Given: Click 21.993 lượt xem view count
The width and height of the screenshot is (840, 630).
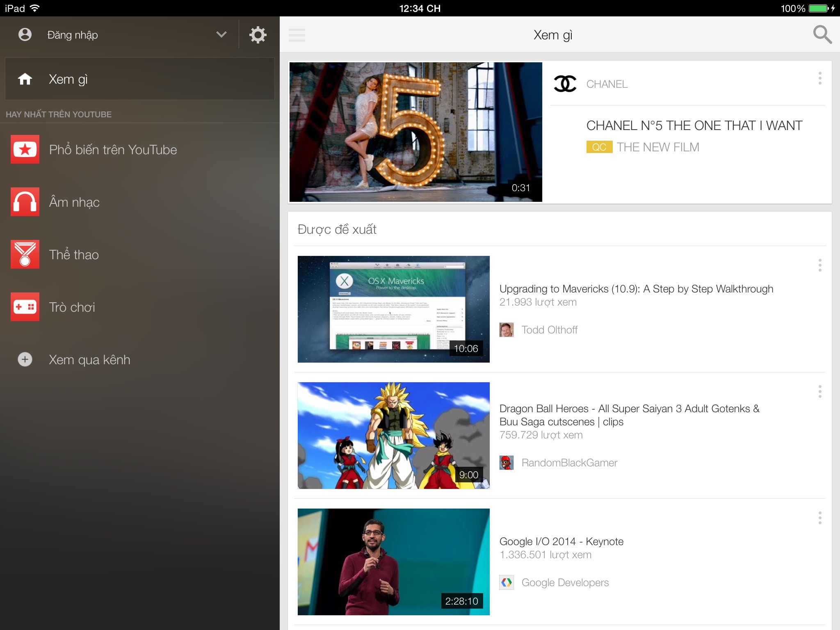Looking at the screenshot, I should point(538,302).
